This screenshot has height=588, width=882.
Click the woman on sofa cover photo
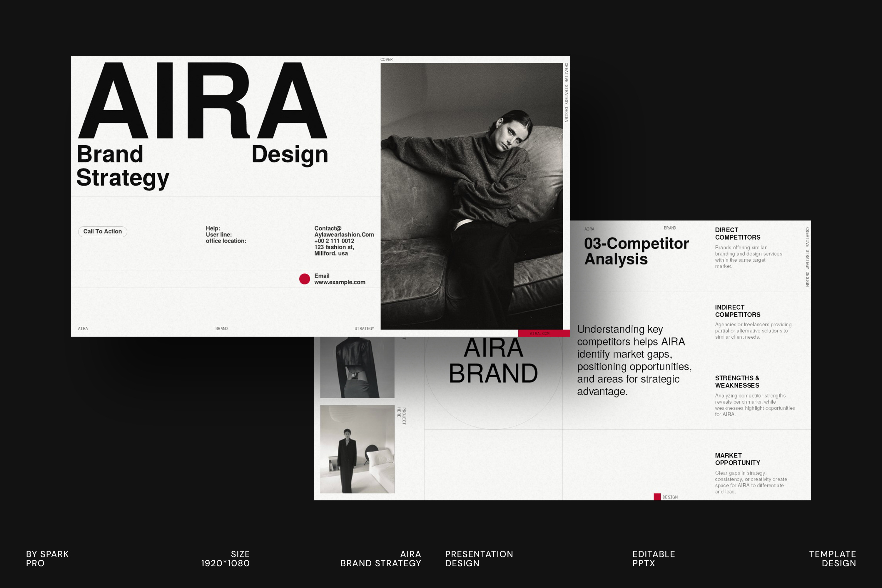[x=471, y=196]
